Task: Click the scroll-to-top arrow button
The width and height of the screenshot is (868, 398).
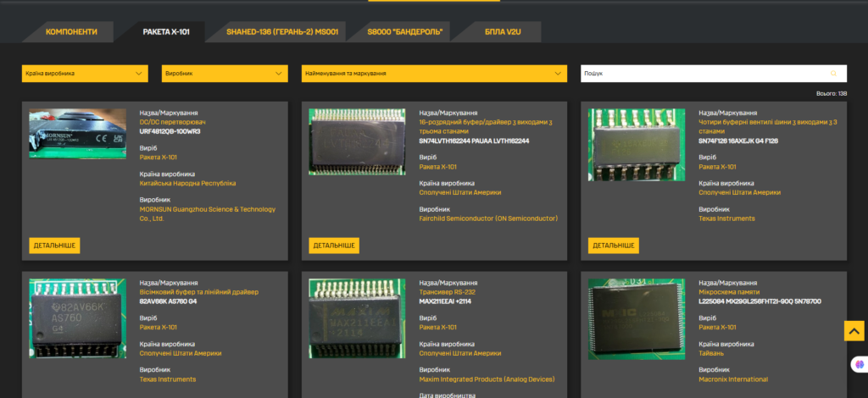Action: point(854,331)
